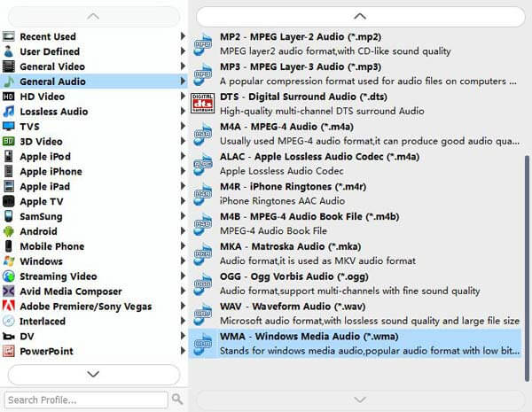The height and width of the screenshot is (412, 532).
Task: Open the 3D Video category
Action: (94, 141)
